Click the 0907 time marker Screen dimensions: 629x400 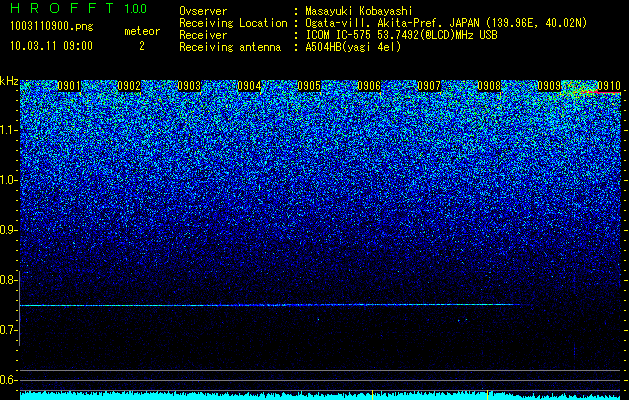[x=429, y=86]
